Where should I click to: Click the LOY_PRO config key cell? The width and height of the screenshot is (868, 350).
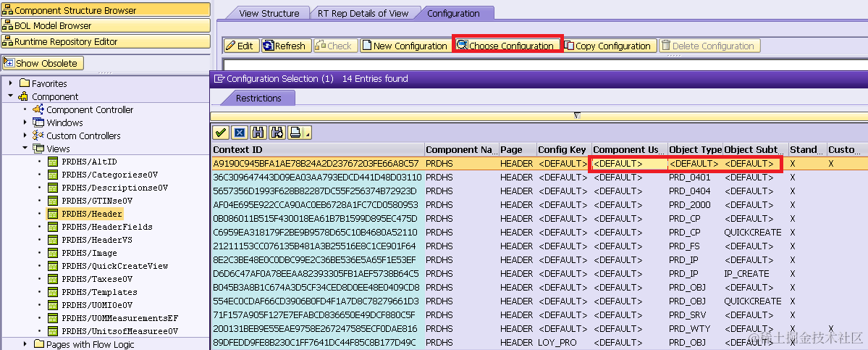(x=563, y=342)
